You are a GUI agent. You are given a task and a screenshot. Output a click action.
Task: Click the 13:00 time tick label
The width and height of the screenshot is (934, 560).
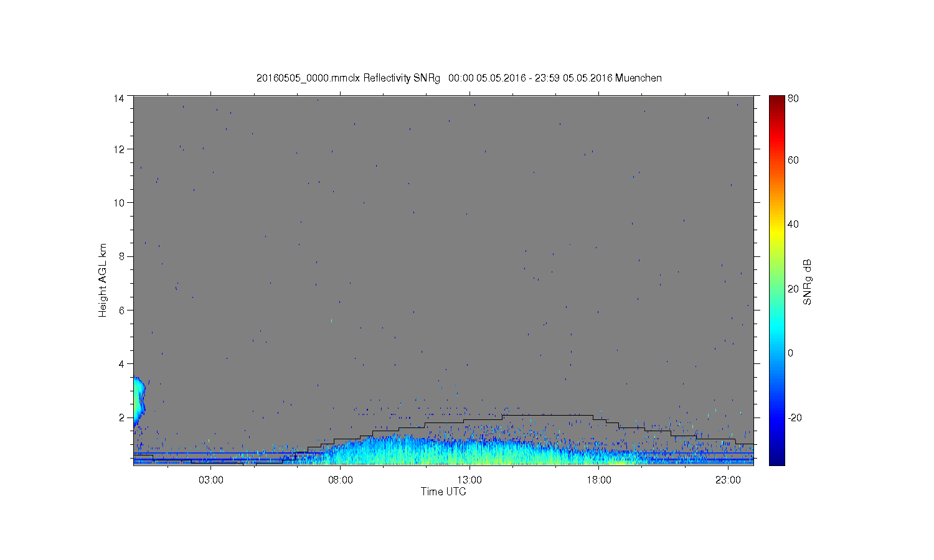pos(469,480)
